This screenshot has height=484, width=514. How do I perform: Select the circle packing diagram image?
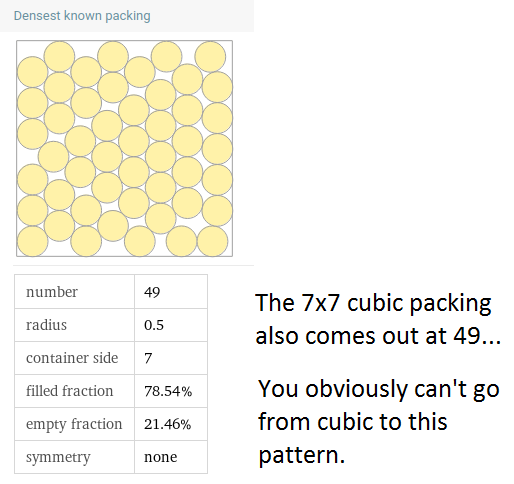point(124,149)
